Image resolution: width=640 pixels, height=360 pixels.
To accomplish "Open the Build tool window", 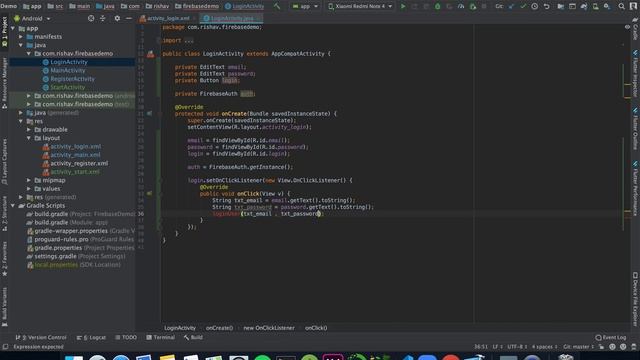I will (193, 338).
